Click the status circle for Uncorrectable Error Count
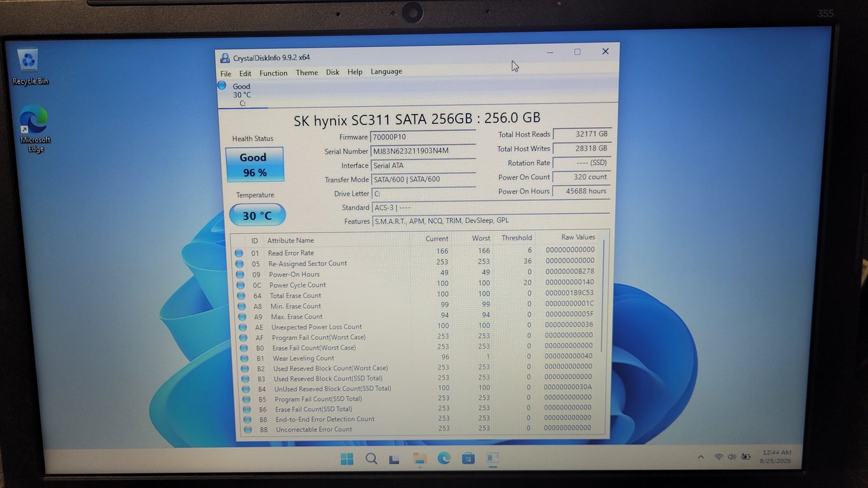Screen dimensions: 868x488 pos(247,430)
